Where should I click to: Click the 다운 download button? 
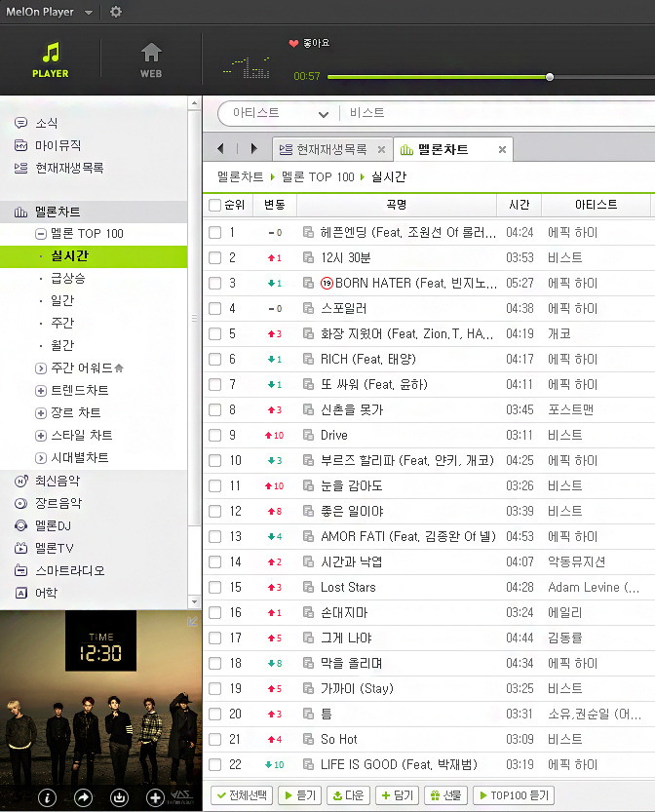click(x=349, y=795)
